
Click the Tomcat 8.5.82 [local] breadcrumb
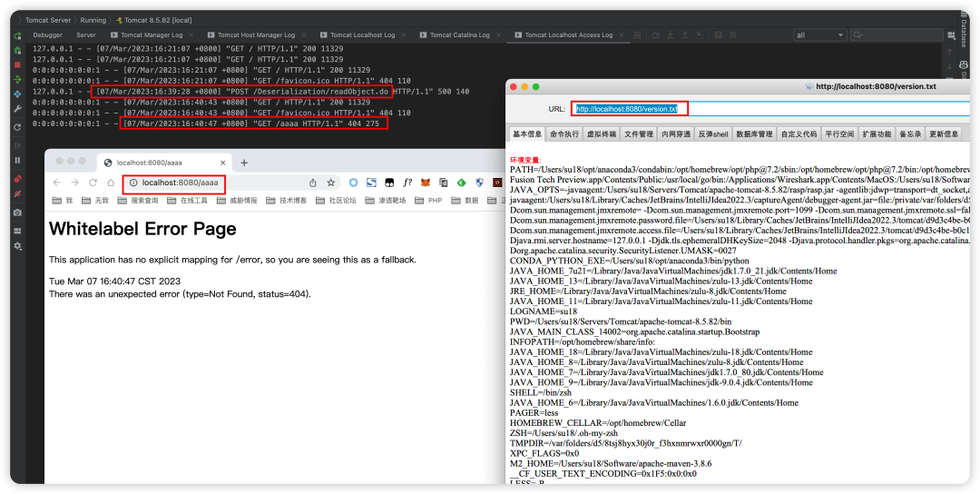154,21
